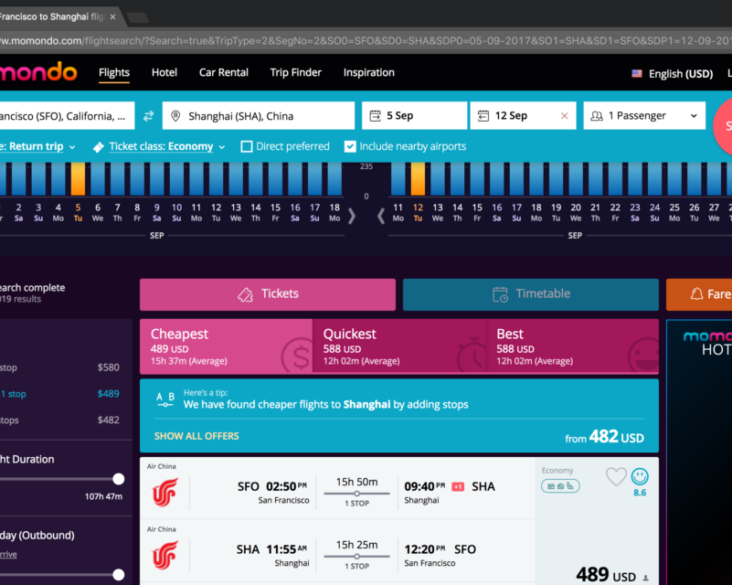
Task: Click the Air China logo on SFO departure row
Action: pos(165,492)
